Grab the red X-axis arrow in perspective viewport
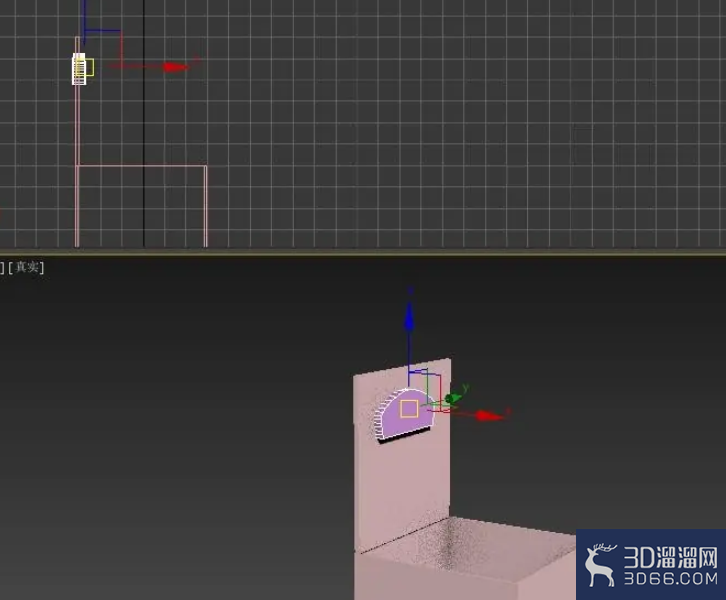726x600 pixels. tap(489, 415)
